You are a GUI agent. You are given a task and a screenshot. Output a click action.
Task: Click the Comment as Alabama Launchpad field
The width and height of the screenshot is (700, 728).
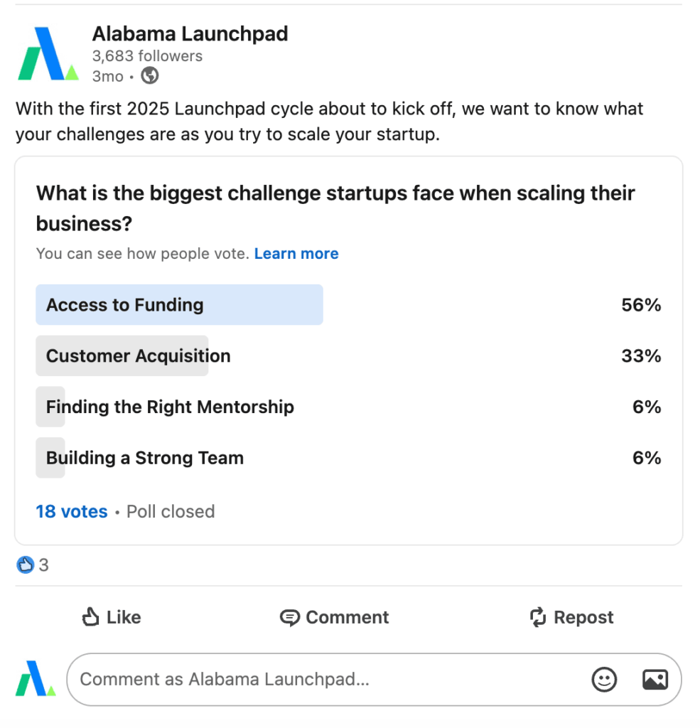(x=327, y=680)
